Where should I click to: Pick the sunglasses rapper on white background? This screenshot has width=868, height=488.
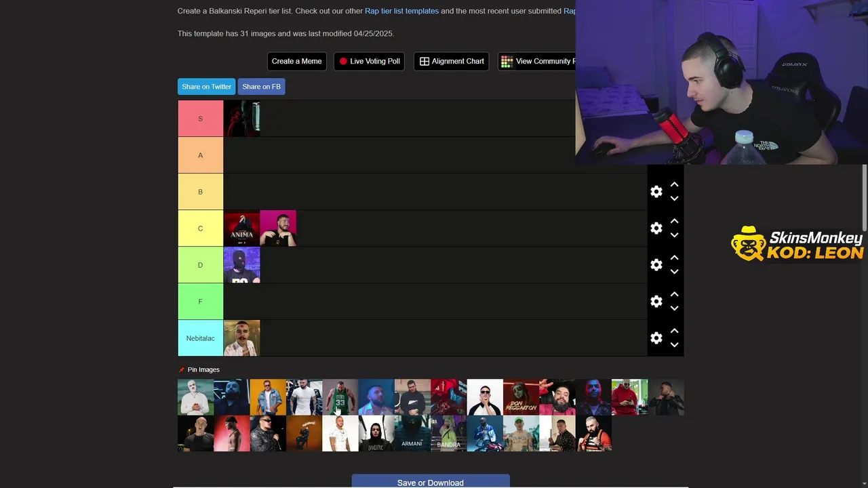pos(485,397)
